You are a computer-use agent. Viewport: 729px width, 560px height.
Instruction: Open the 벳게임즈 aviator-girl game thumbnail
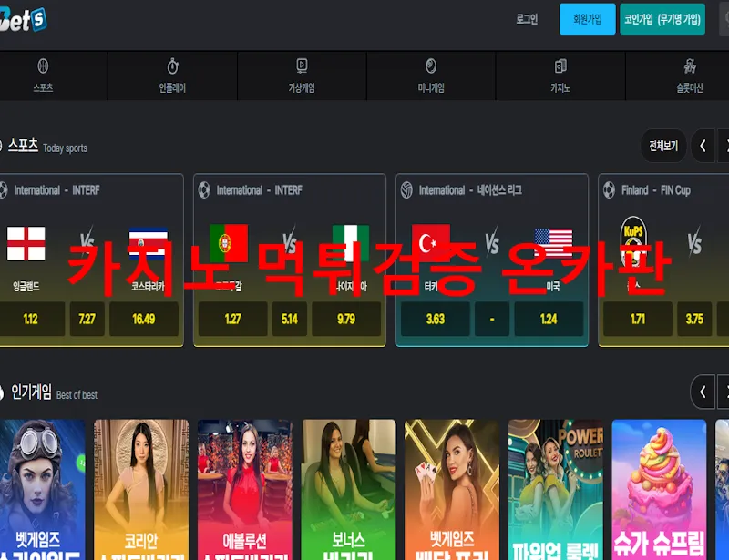42,490
